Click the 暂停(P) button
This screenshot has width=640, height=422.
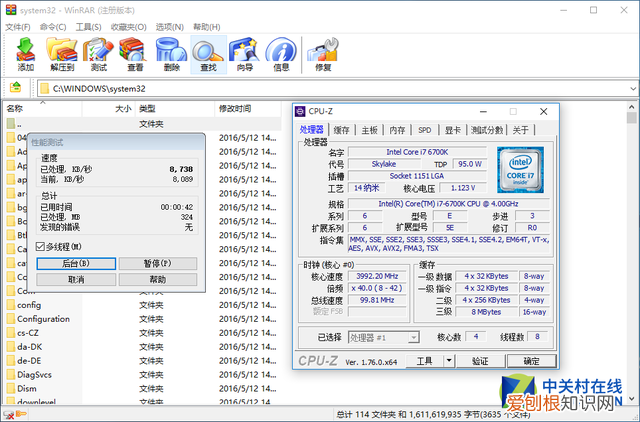point(158,263)
